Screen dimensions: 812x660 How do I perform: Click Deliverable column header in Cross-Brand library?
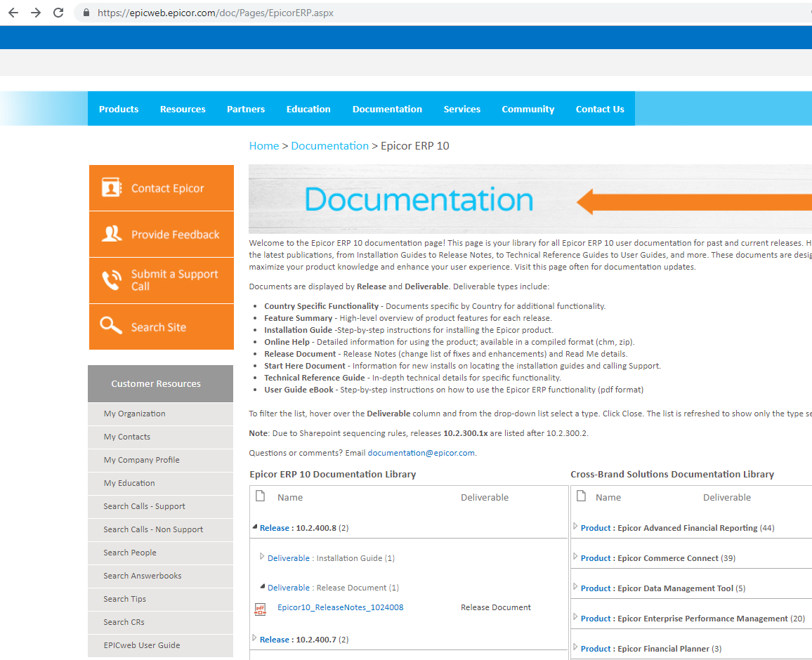point(727,498)
